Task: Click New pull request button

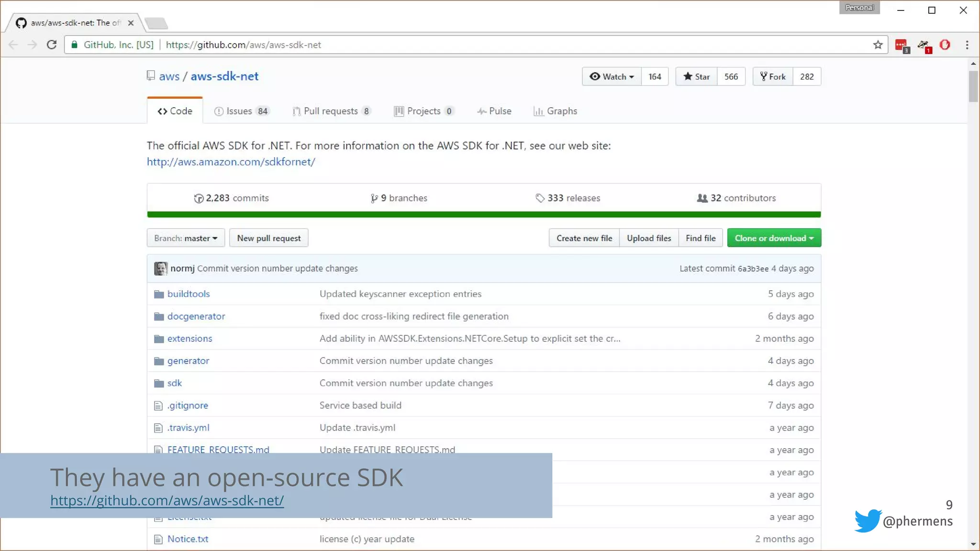Action: pos(269,238)
